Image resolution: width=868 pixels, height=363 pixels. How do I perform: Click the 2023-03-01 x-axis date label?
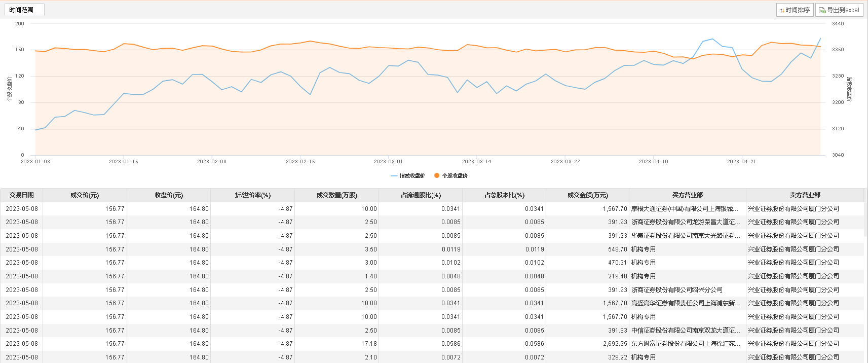point(388,162)
